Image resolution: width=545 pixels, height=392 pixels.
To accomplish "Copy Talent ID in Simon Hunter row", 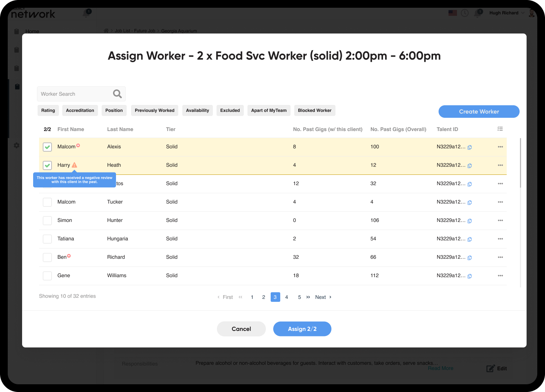I will [470, 221].
